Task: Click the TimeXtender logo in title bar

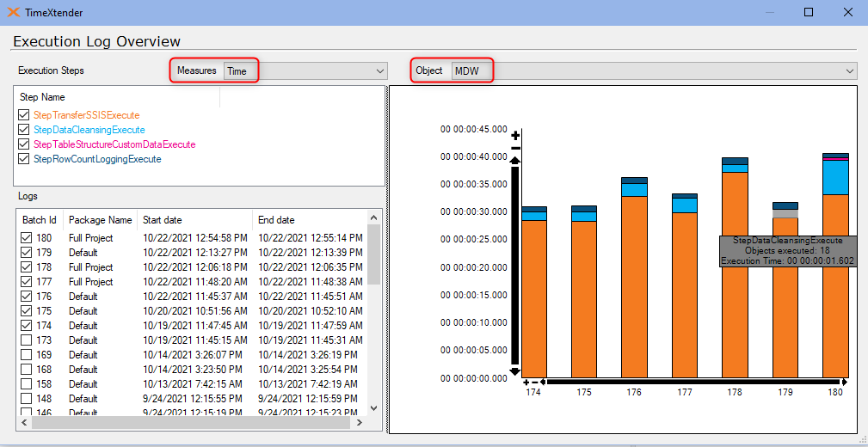Action: 14,12
